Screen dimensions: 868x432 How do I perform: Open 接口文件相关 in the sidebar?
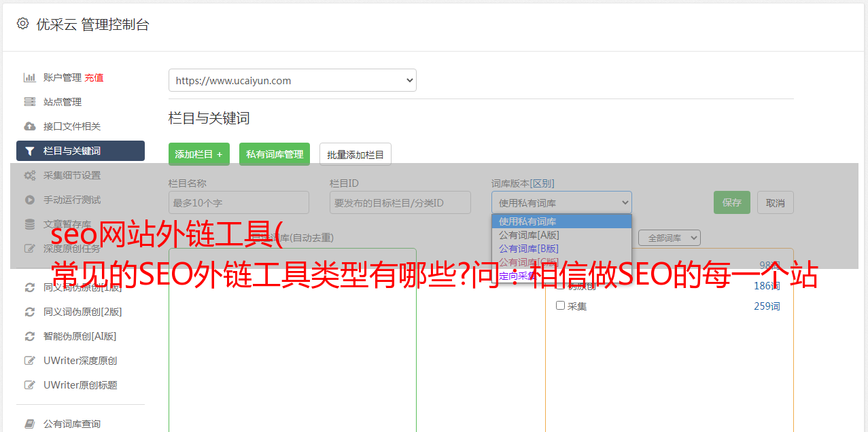(72, 126)
